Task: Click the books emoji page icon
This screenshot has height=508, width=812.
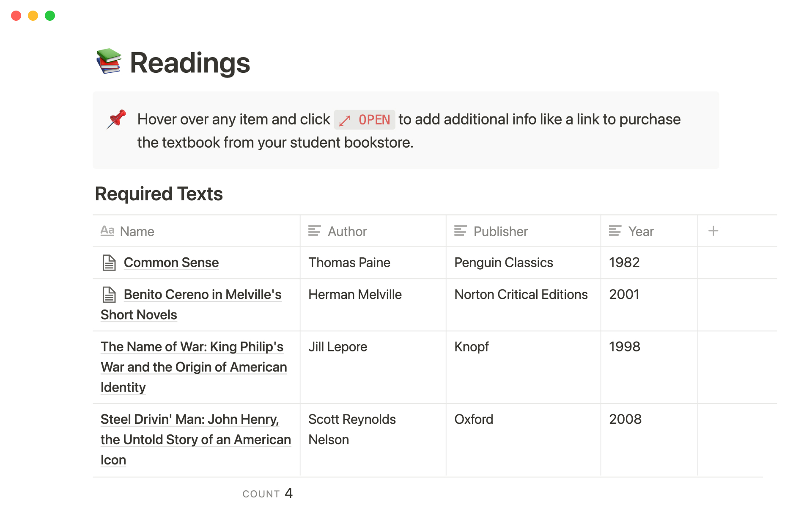Action: tap(109, 62)
